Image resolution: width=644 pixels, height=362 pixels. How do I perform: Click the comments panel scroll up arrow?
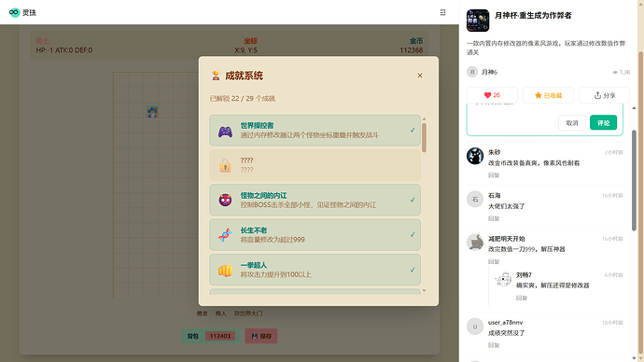[x=634, y=108]
